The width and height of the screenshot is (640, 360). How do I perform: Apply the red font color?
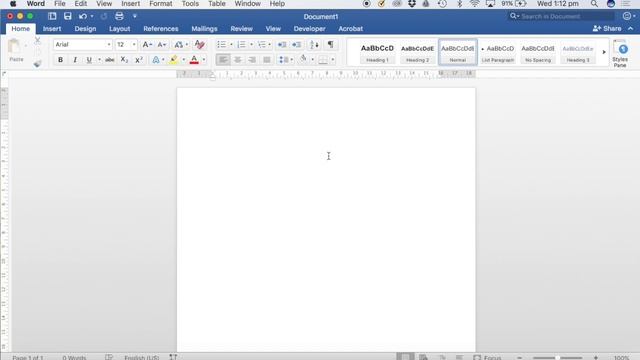point(194,60)
